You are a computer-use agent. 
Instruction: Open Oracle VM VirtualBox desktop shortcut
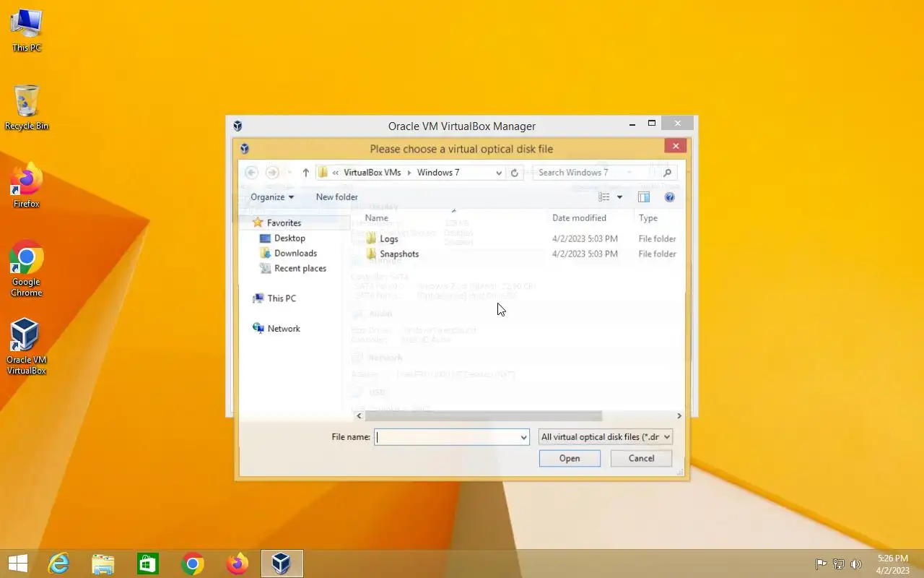(x=27, y=348)
